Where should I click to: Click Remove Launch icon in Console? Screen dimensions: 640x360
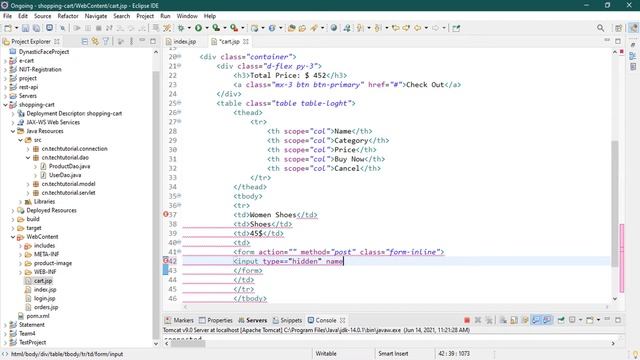(478, 320)
